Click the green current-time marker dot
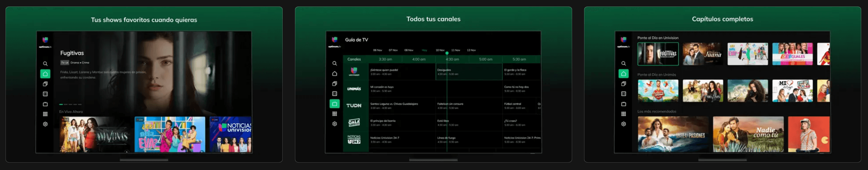Screen dimensions: 868x170 pos(447,53)
